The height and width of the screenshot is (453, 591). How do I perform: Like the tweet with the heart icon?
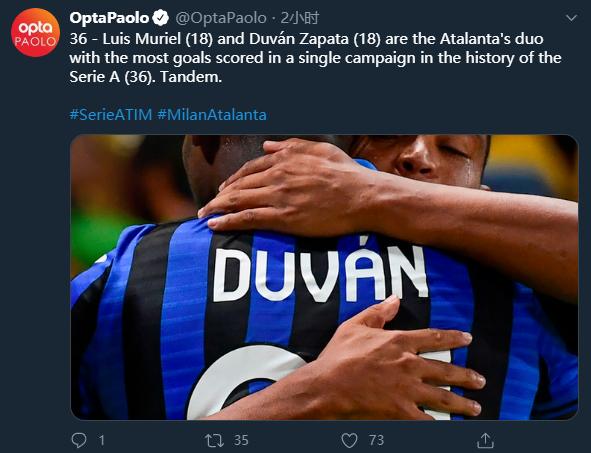[349, 440]
